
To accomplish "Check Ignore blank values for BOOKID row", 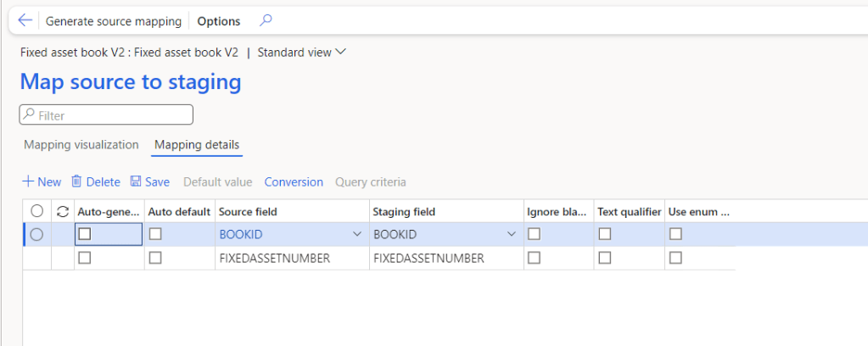I will pos(534,235).
